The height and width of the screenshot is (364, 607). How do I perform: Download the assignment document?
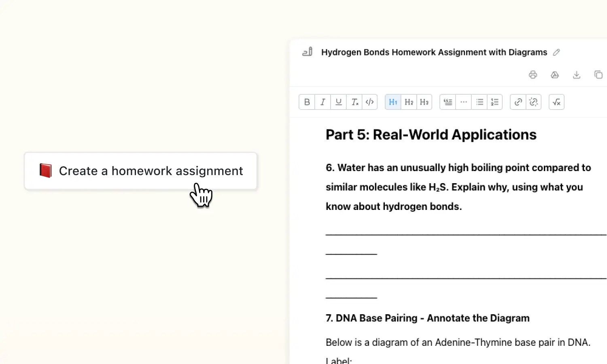(577, 75)
